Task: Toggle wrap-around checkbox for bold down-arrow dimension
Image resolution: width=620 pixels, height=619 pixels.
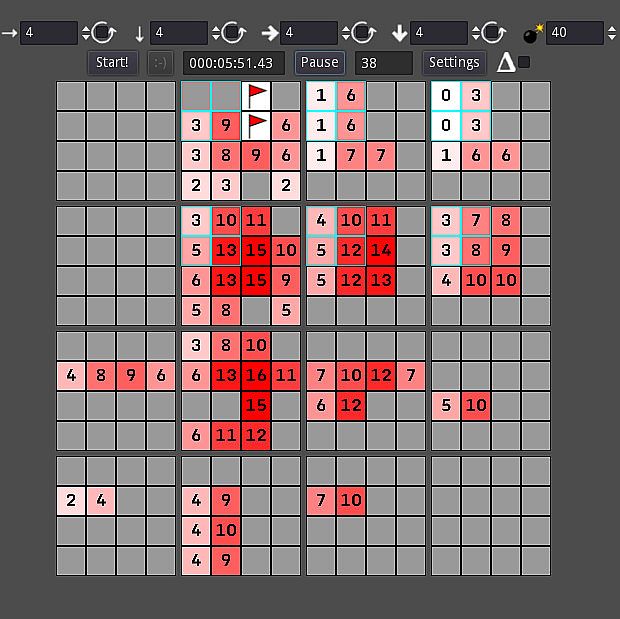Action: pos(493,33)
